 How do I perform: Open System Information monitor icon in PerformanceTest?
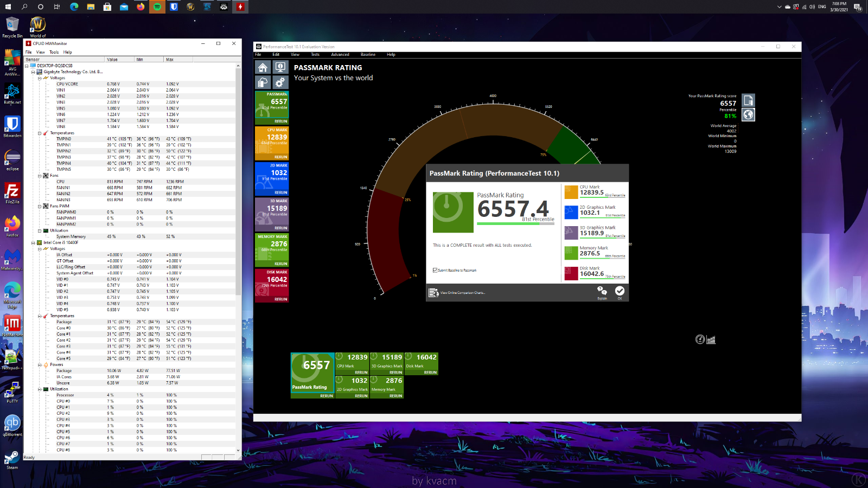(x=280, y=67)
